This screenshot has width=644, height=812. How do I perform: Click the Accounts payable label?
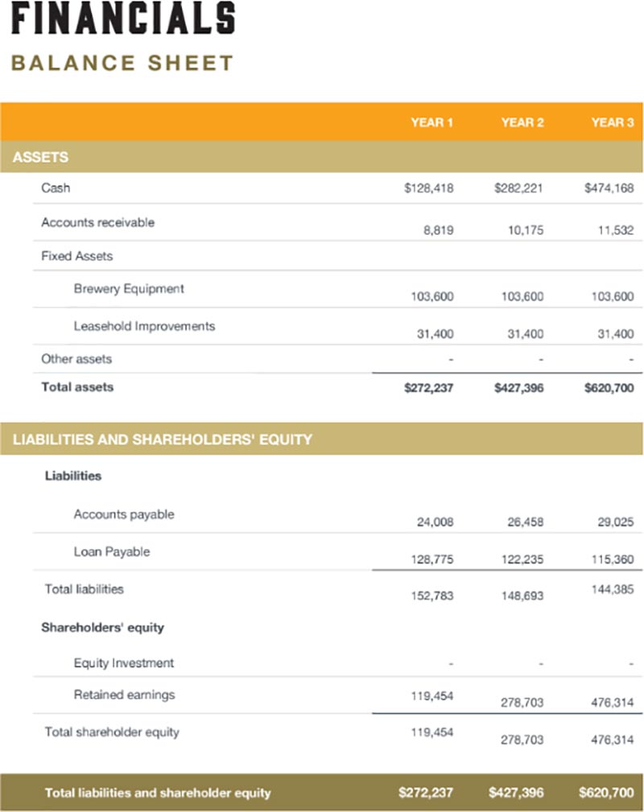124,514
